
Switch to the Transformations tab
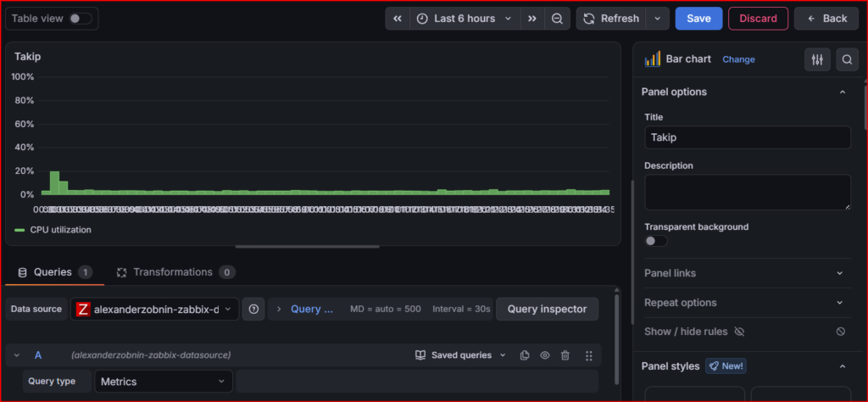176,272
